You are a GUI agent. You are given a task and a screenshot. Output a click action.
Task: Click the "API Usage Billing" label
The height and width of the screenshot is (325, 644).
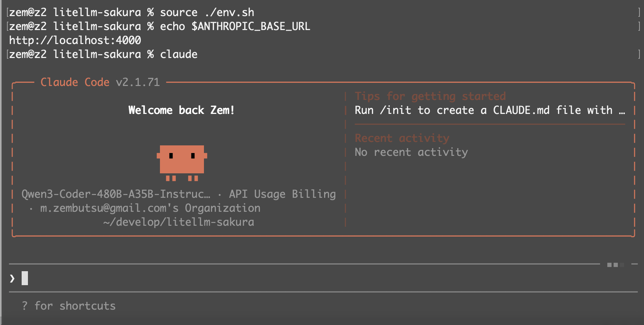(282, 194)
